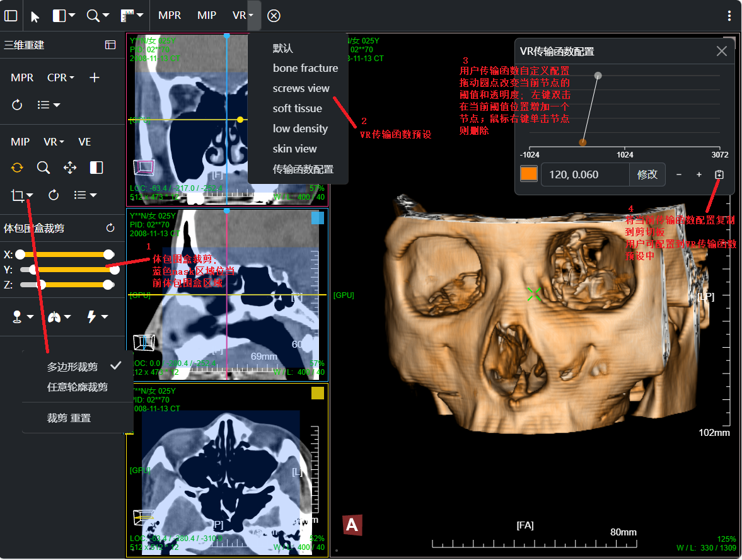Switch to MPR in top toolbar
This screenshot has height=560, width=742.
170,16
